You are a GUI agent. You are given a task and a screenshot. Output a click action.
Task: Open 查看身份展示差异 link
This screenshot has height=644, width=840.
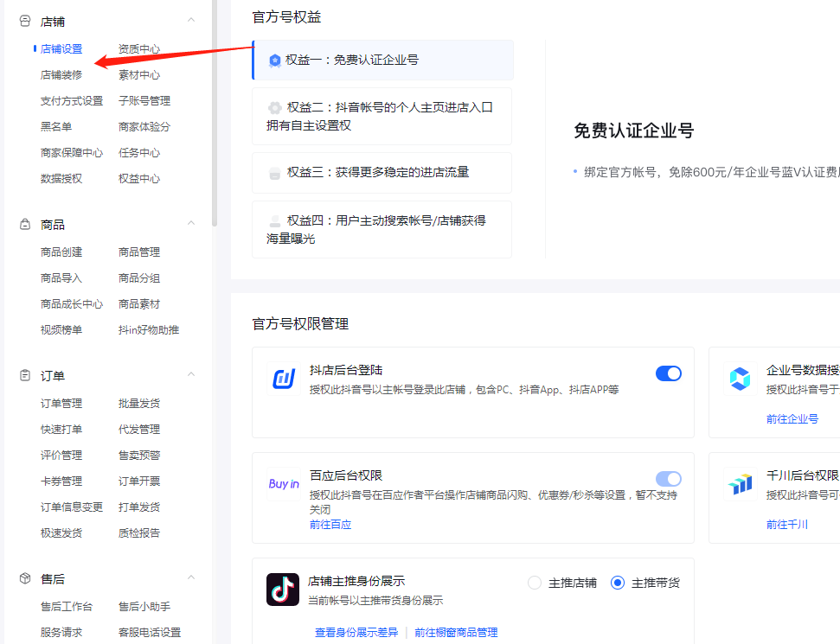tap(356, 632)
